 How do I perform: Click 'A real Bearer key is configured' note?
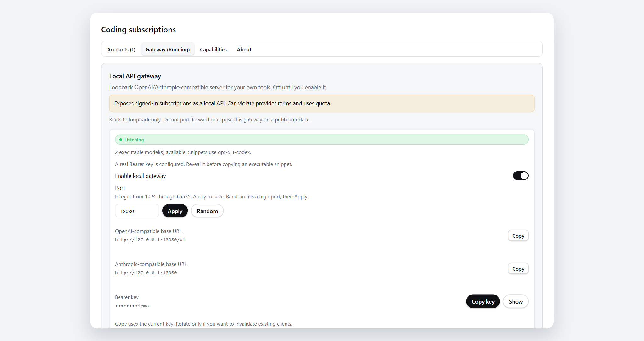pyautogui.click(x=203, y=164)
